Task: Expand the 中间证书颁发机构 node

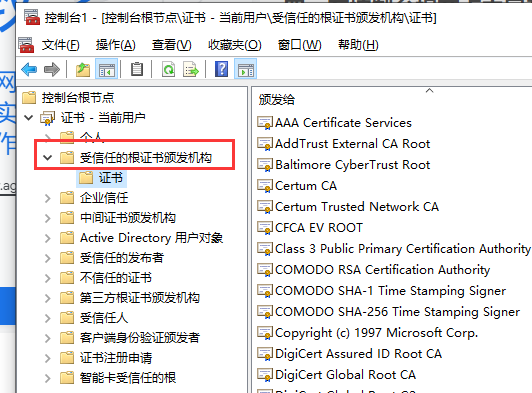Action: (x=48, y=218)
